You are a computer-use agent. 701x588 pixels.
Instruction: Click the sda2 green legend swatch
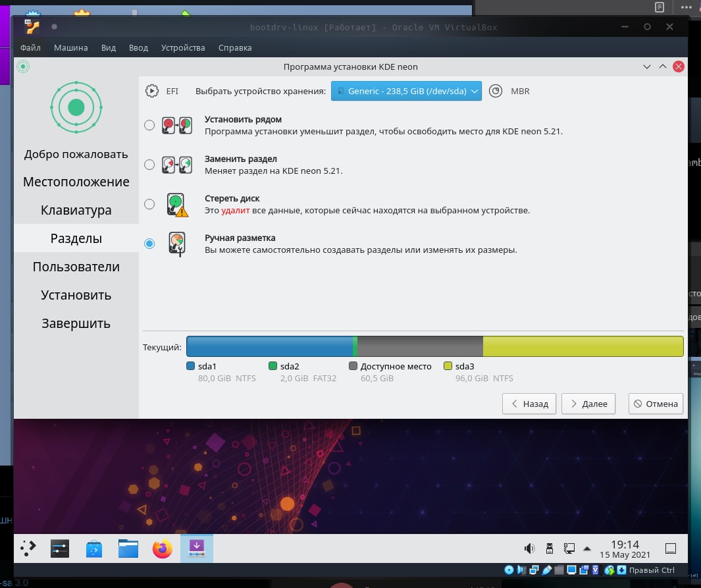[273, 365]
